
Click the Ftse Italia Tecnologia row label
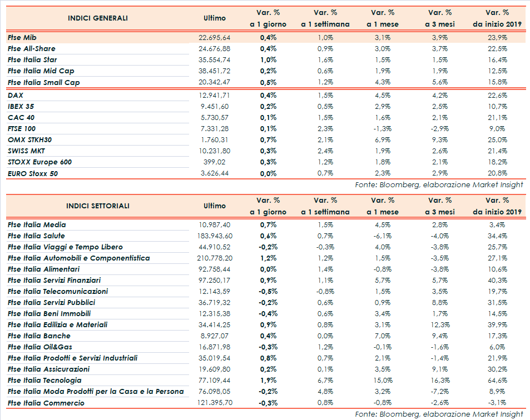(45, 381)
